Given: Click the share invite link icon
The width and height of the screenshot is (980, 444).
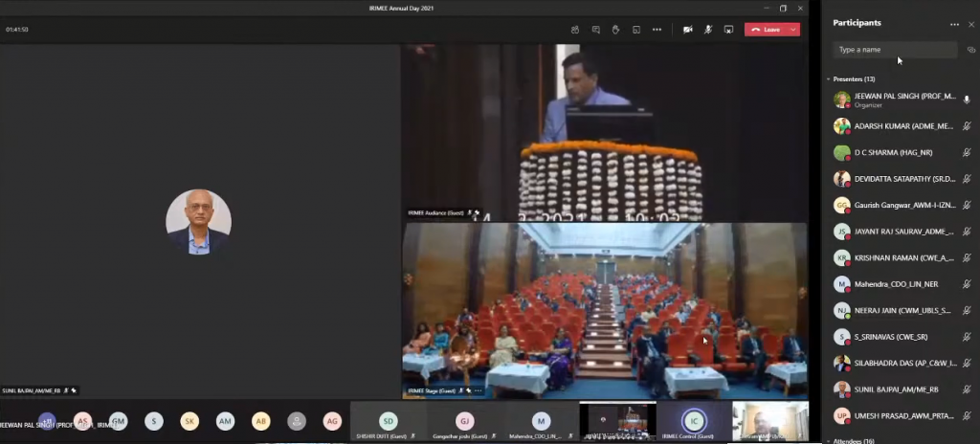Looking at the screenshot, I should (971, 50).
